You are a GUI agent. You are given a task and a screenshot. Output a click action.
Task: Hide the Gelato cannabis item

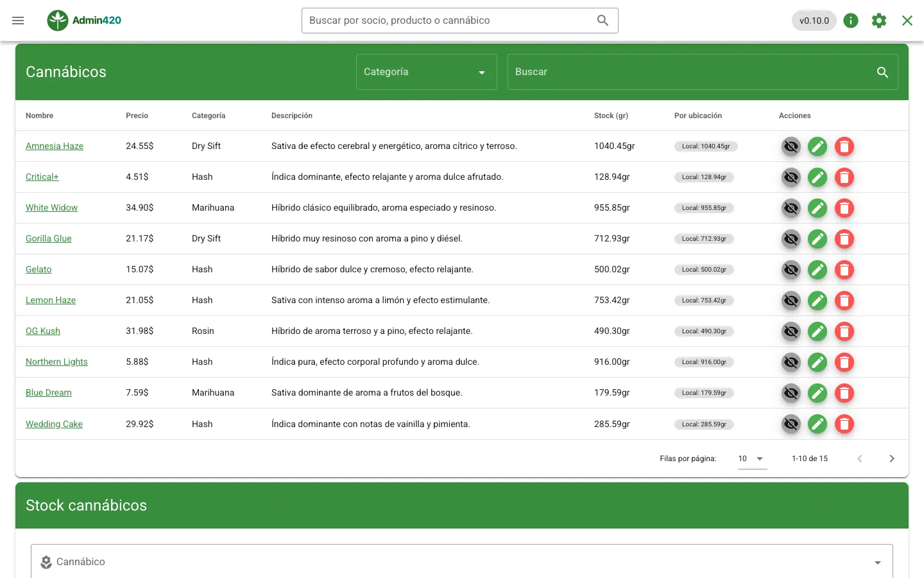[791, 270]
